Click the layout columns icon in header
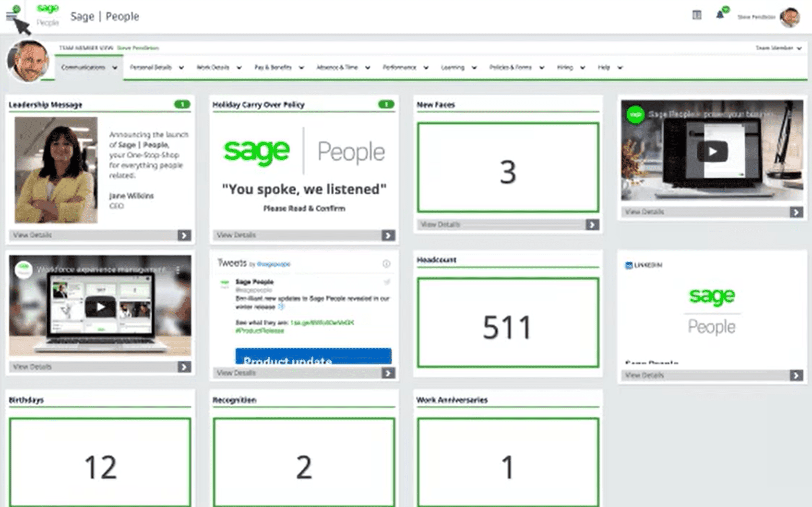 [x=697, y=15]
